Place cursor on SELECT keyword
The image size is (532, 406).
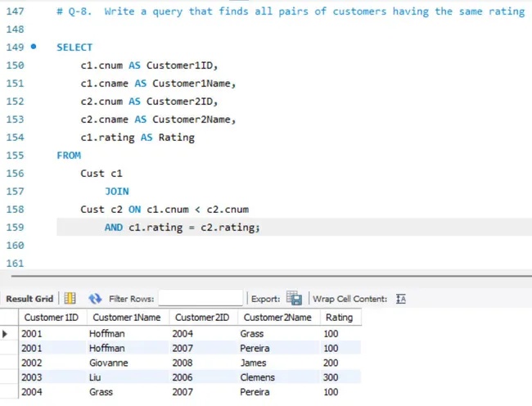tap(74, 47)
